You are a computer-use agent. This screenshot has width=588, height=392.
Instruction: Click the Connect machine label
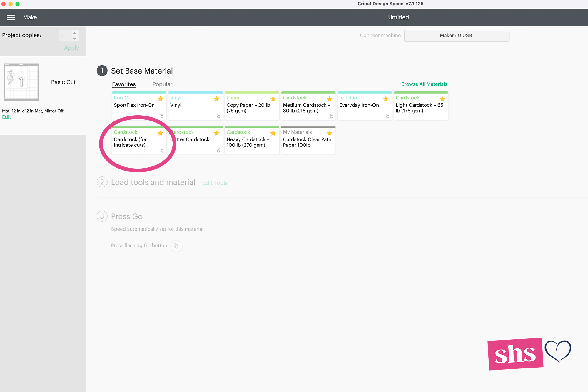pos(380,36)
